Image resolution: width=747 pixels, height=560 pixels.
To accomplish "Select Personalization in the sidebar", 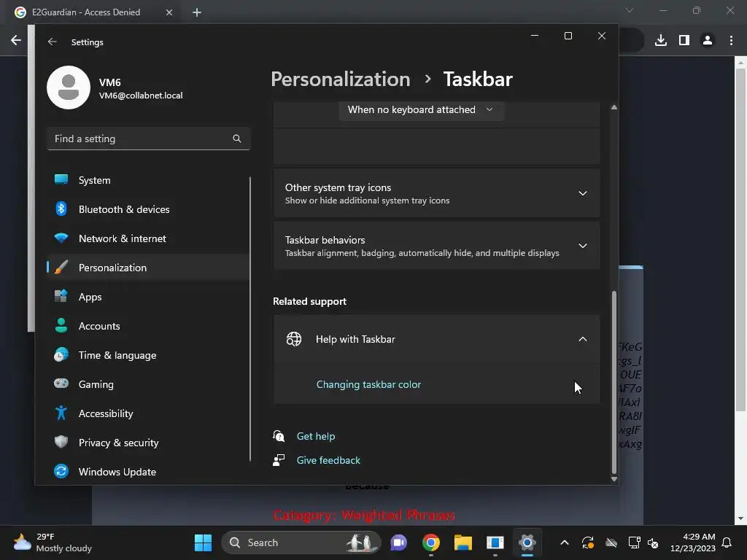I will (x=147, y=268).
